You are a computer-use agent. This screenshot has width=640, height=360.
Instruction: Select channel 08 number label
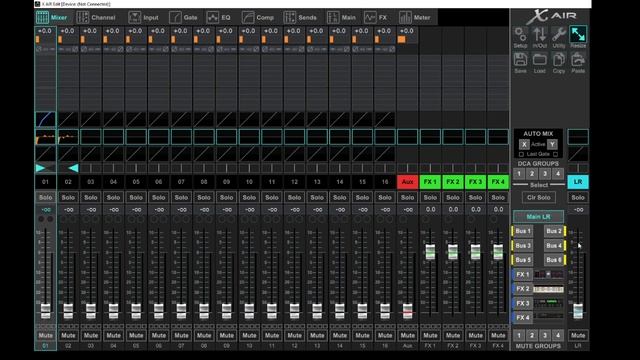(x=204, y=182)
